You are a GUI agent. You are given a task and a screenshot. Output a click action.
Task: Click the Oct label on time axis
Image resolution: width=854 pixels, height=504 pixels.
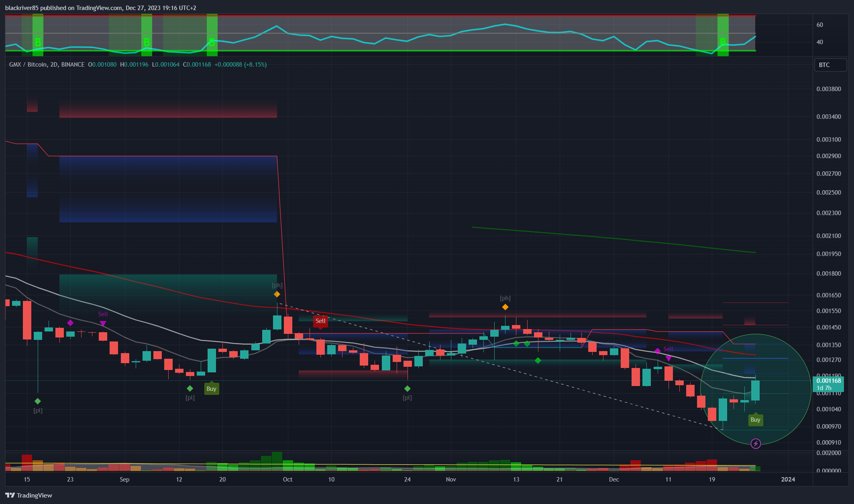point(287,480)
